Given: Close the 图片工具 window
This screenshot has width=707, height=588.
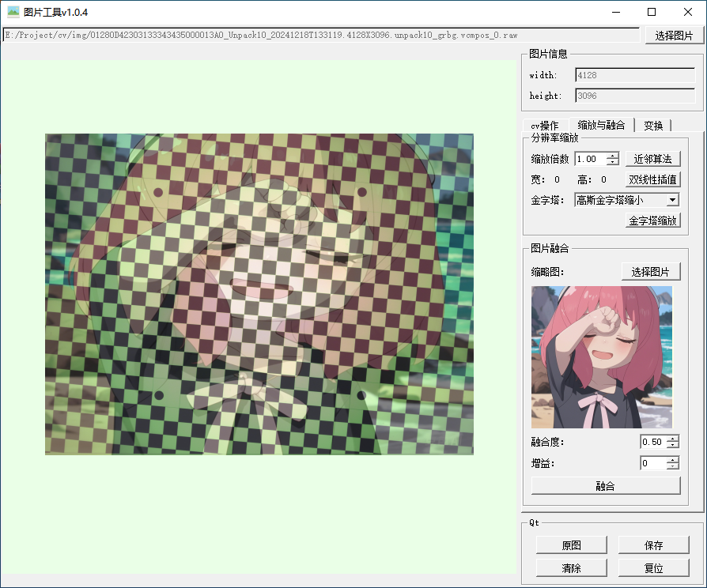Looking at the screenshot, I should pyautogui.click(x=687, y=12).
